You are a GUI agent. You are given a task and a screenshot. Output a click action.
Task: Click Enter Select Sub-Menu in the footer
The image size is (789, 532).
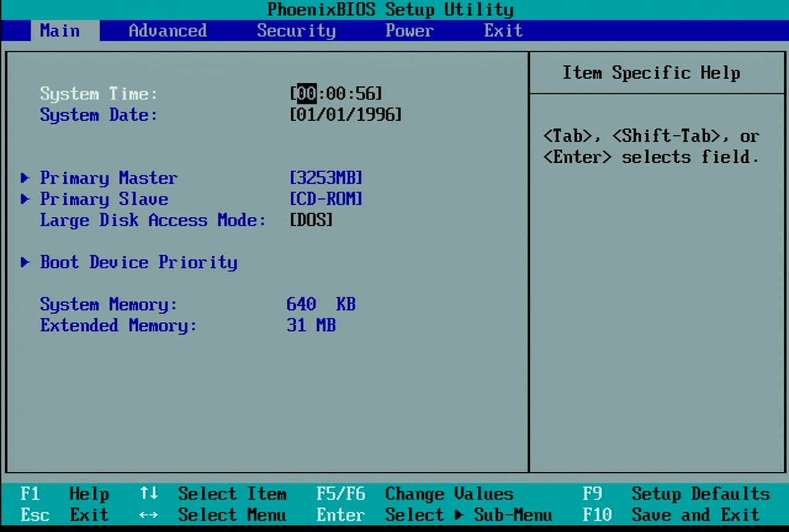coord(435,515)
